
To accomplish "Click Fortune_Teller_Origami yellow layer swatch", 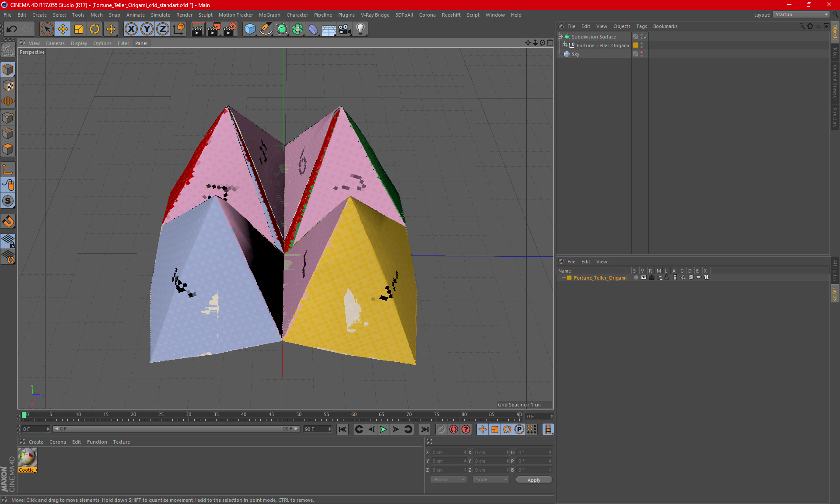I will pyautogui.click(x=636, y=45).
